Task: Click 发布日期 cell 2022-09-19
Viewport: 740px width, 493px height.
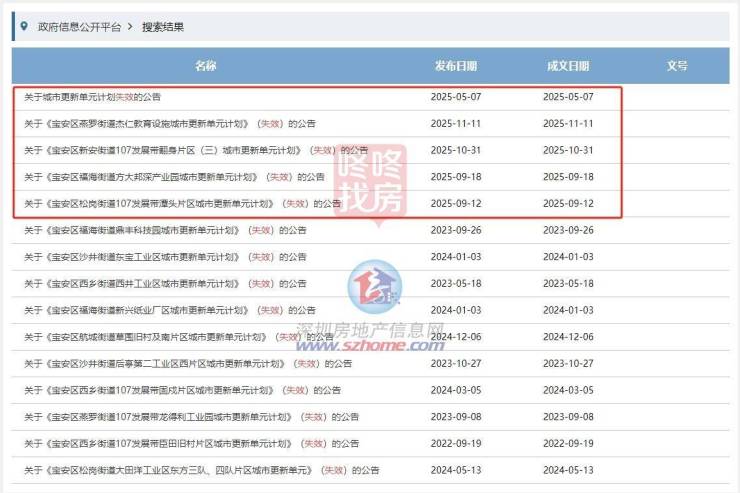Action: pyautogui.click(x=456, y=443)
